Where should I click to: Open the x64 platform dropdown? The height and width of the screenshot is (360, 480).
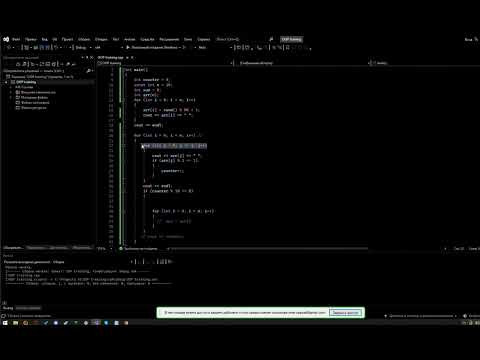(x=108, y=48)
